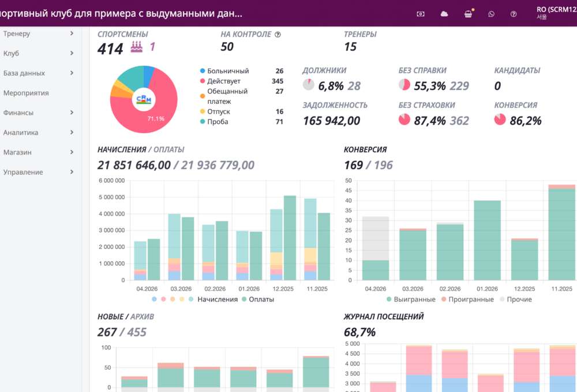The height and width of the screenshot is (392, 577).
Task: Switch chart to ОПЛАТЫ heading
Action: click(169, 150)
